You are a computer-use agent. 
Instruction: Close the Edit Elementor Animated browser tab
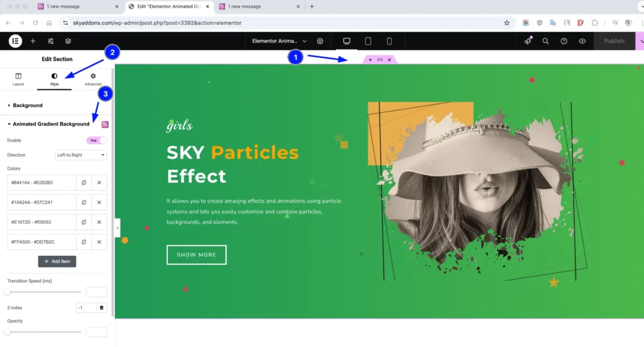coord(208,6)
